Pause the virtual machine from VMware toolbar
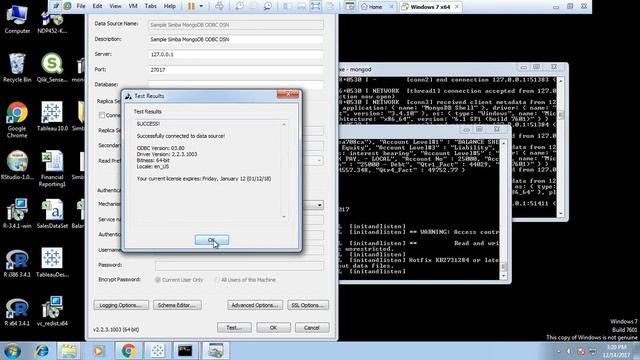This screenshot has width=640, height=360. coord(191,6)
